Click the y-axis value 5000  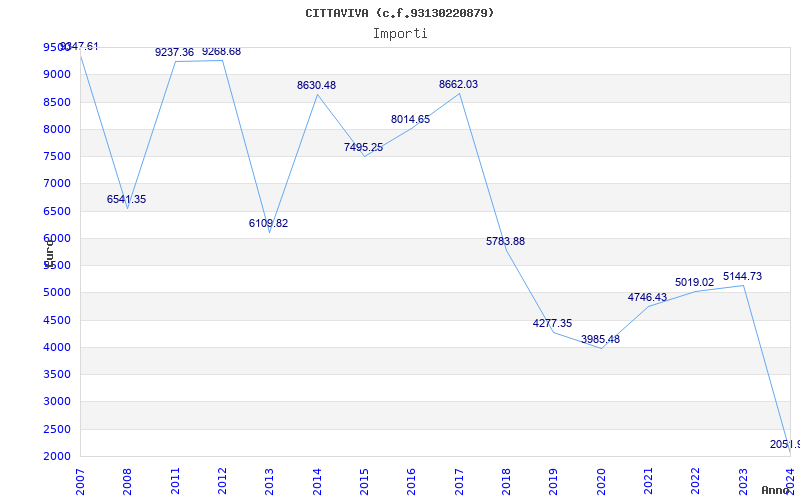point(57,293)
